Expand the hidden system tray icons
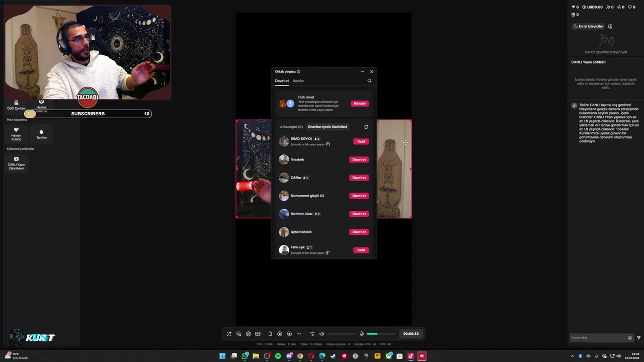Screen dimensions: 644x362 click(x=572, y=356)
